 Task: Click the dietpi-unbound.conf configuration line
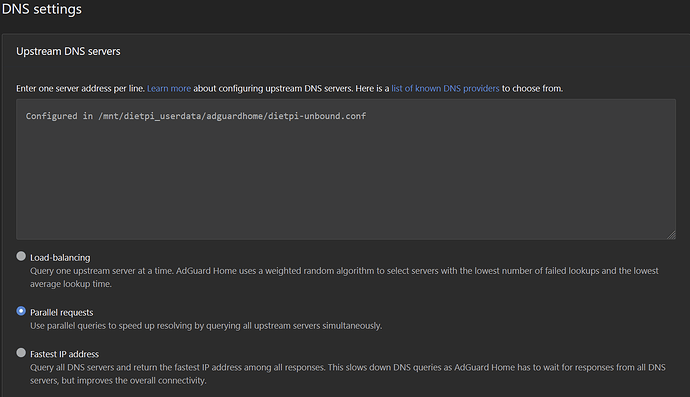[196, 116]
